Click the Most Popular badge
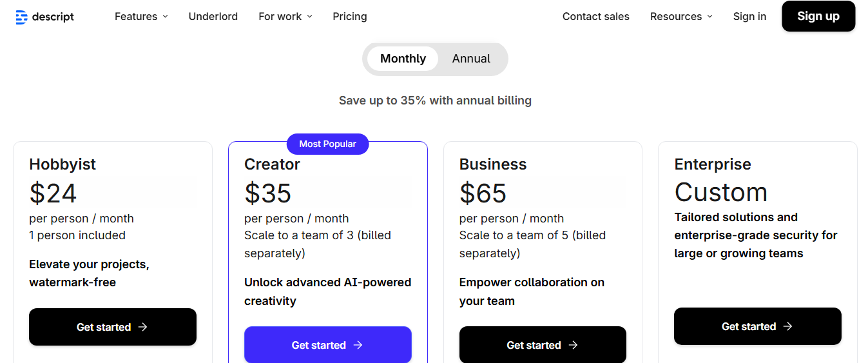Screen dimensions: 868x363 coord(327,144)
